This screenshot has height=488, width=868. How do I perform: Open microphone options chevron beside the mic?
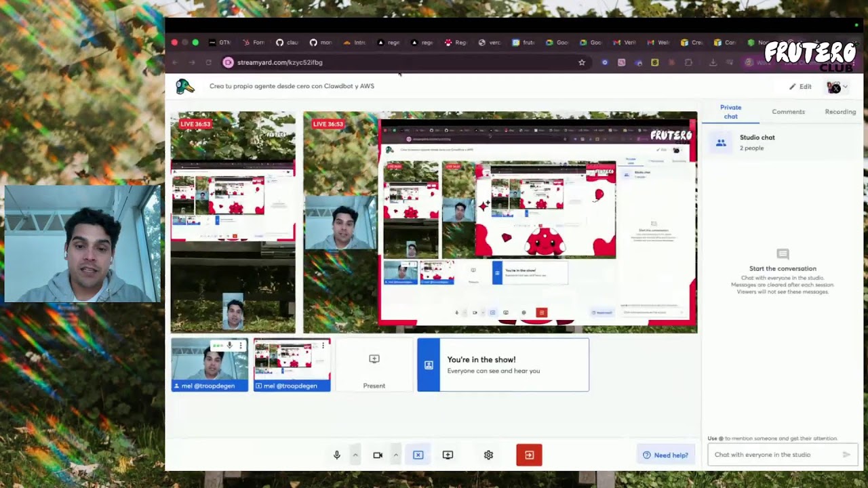(355, 455)
